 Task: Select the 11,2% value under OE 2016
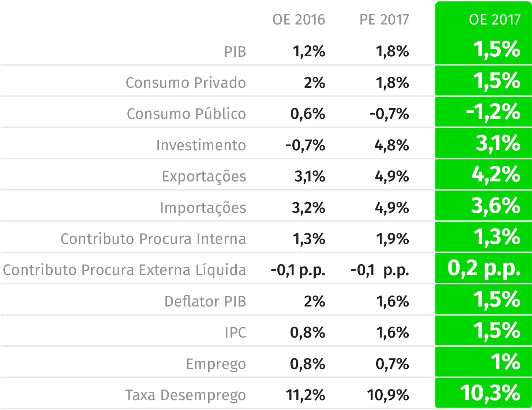point(306,395)
